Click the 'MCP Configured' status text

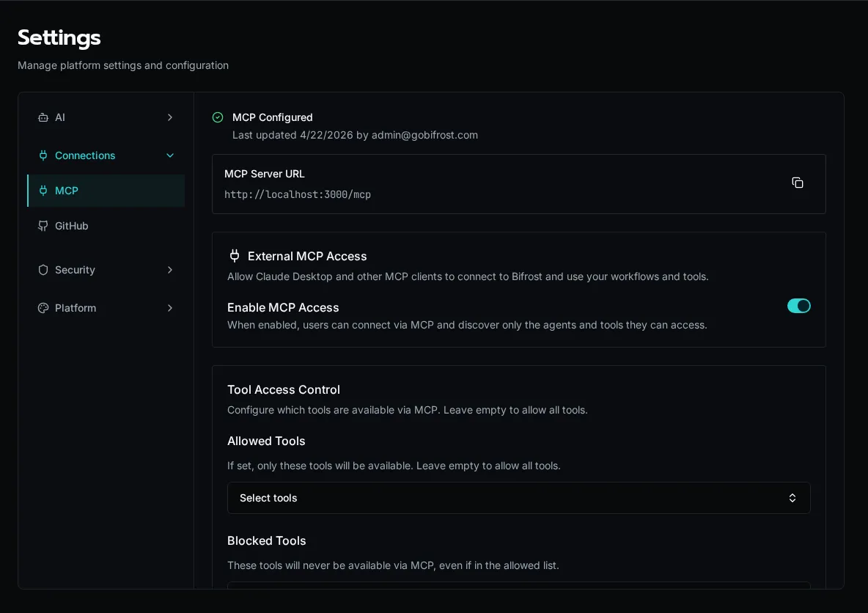pyautogui.click(x=273, y=117)
